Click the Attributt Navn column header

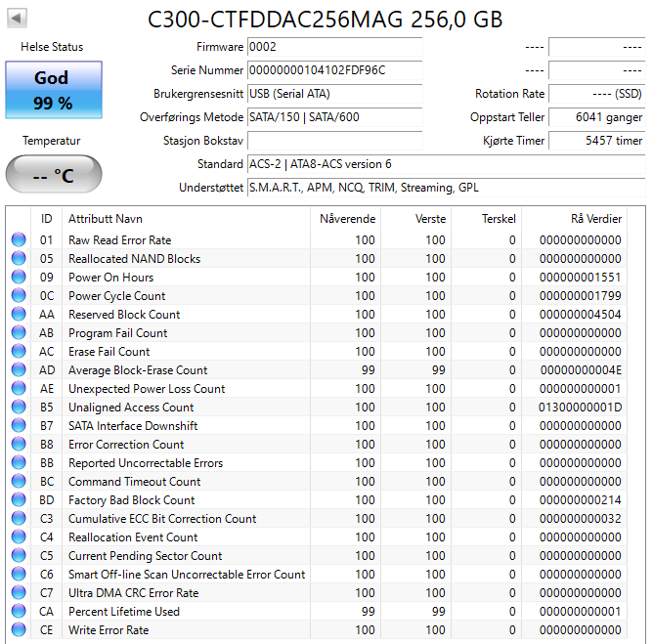(106, 218)
